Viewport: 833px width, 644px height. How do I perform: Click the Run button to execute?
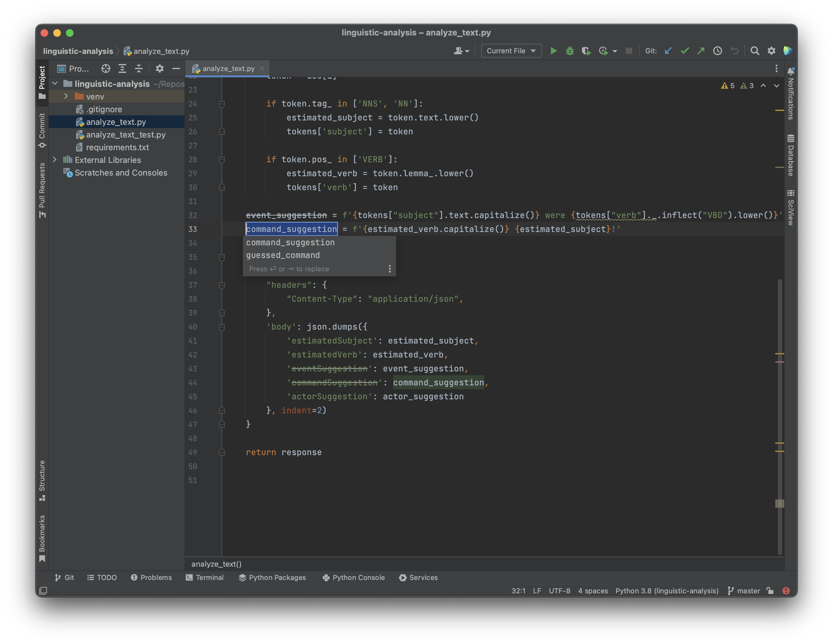point(554,51)
